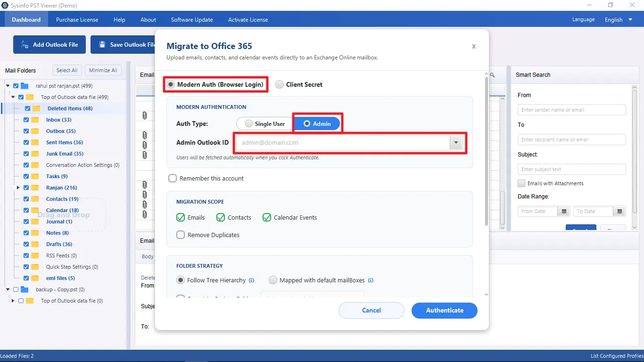Screen dimensions: 644x362
Task: Click the Conversation Action Settings folder icon
Action: pos(35,165)
